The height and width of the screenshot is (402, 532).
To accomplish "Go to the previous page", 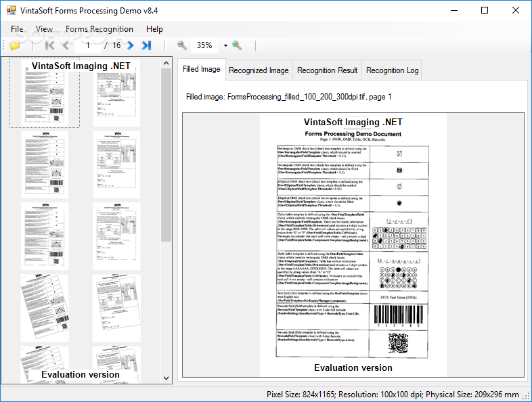I will 66,45.
